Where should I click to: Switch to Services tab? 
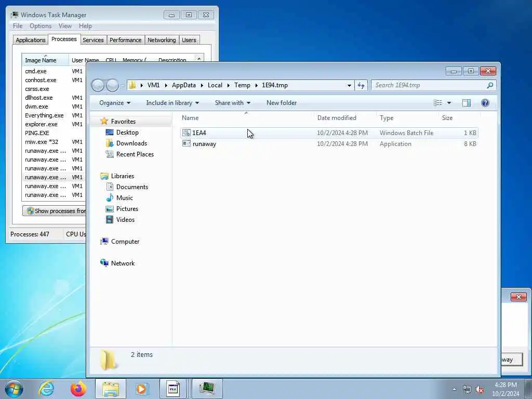coord(93,40)
